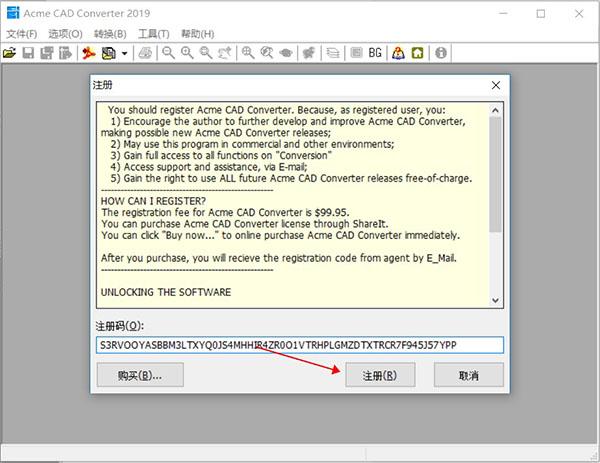
Task: Maximize the Acme CAD Converter window
Action: 541,14
